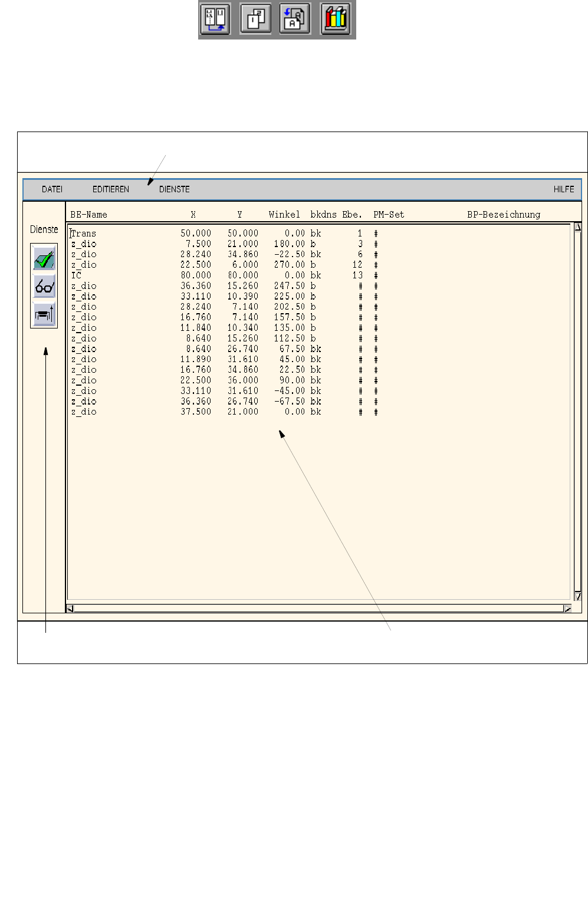Click the eyeglasses view icon
588x920 pixels.
pyautogui.click(x=44, y=287)
